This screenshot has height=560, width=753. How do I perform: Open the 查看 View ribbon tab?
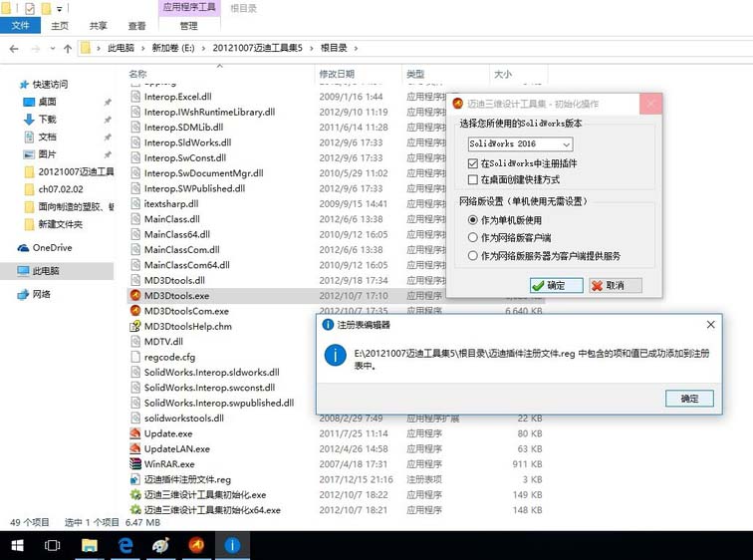[136, 26]
